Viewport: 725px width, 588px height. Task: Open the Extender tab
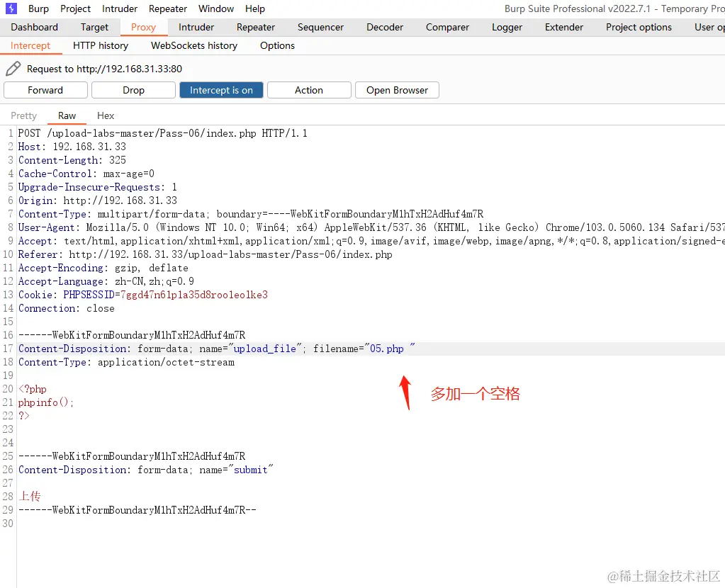(564, 27)
